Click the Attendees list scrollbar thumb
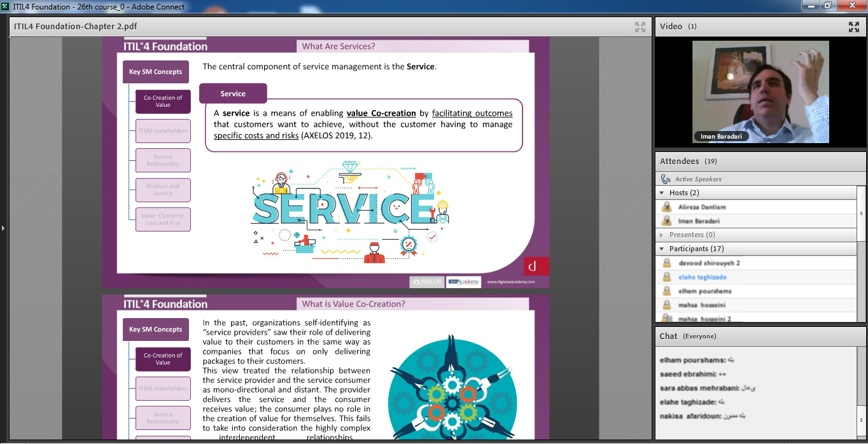 (x=862, y=213)
